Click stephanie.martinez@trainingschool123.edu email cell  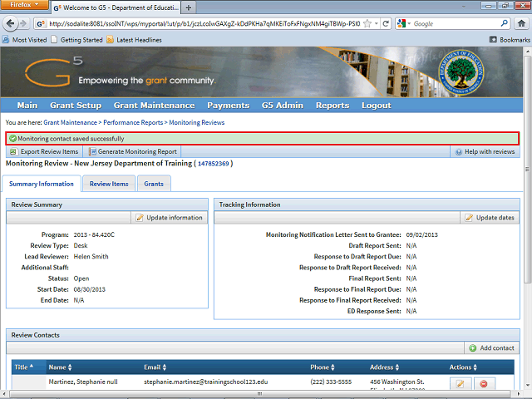pos(206,382)
